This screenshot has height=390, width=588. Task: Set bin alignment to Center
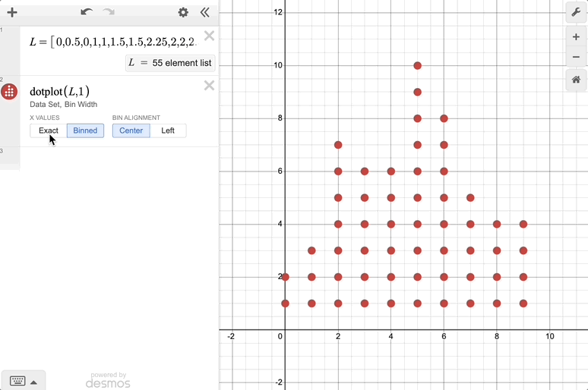[131, 131]
